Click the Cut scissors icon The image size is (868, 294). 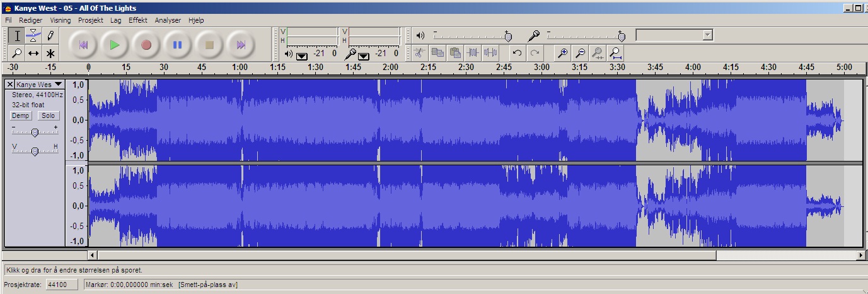419,53
